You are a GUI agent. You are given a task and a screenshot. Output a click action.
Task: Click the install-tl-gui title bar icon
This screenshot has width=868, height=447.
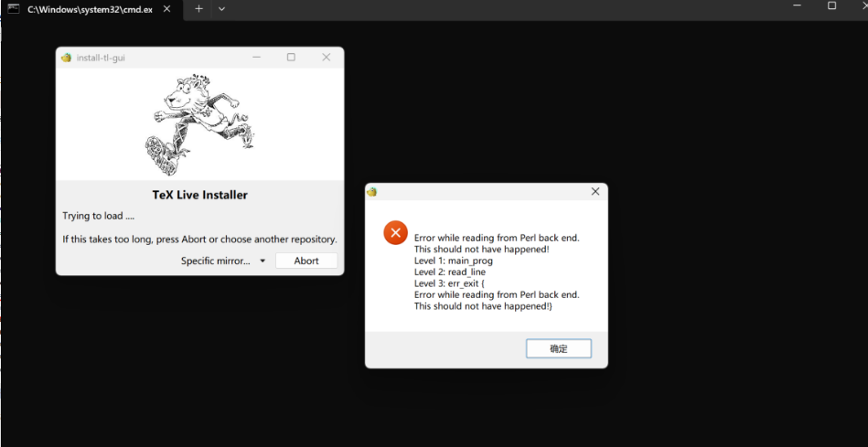pos(67,58)
